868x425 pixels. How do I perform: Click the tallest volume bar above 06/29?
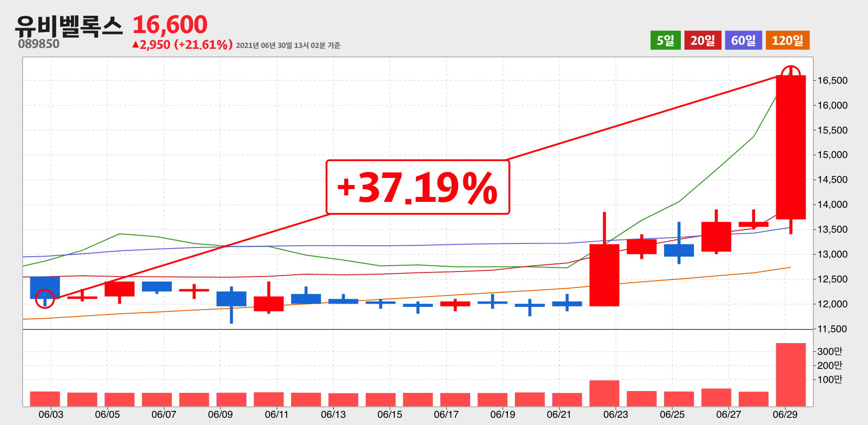[791, 375]
